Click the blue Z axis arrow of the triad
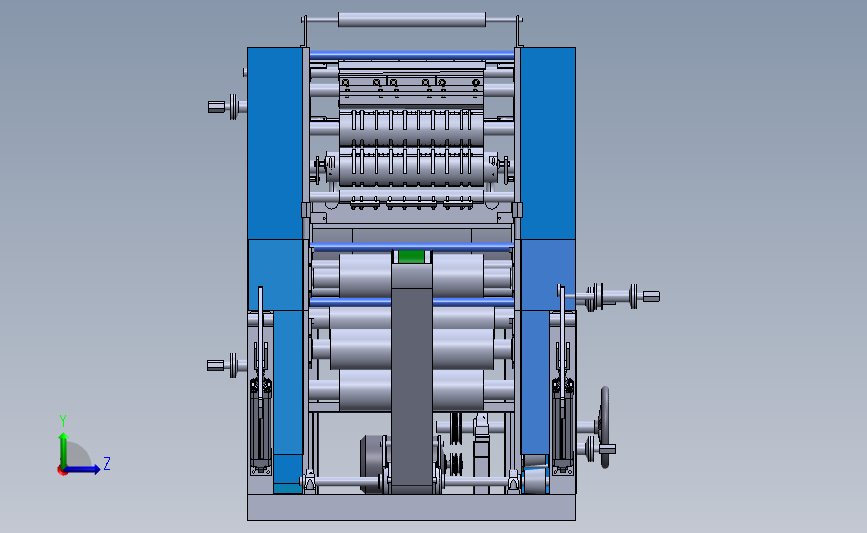The image size is (867, 533). click(83, 469)
